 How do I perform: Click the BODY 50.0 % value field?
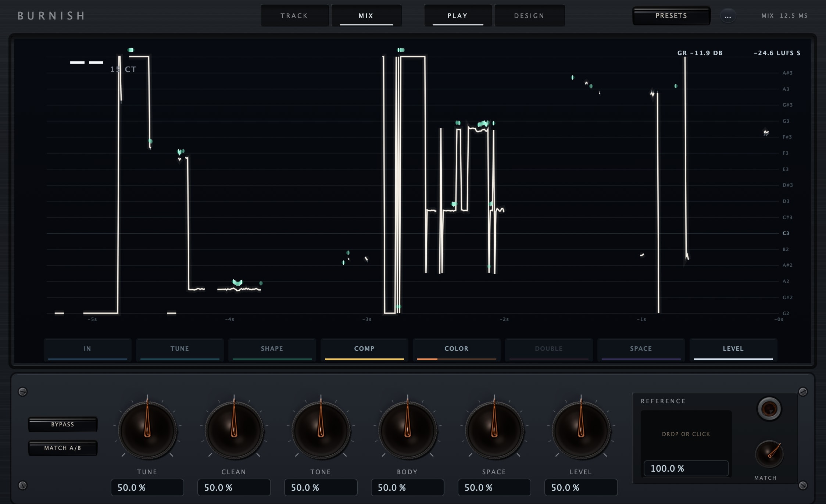click(407, 487)
